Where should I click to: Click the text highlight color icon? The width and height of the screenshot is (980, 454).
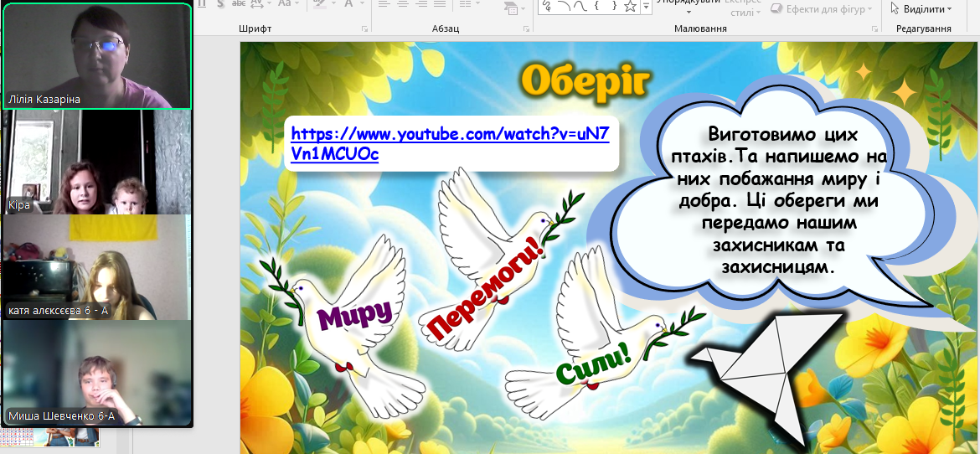(319, 3)
